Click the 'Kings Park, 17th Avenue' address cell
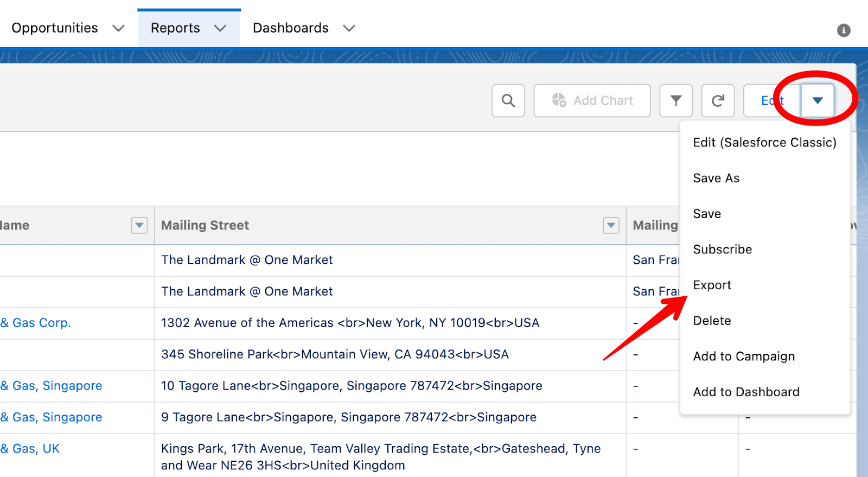Screen dimensions: 868x477 tap(391, 456)
